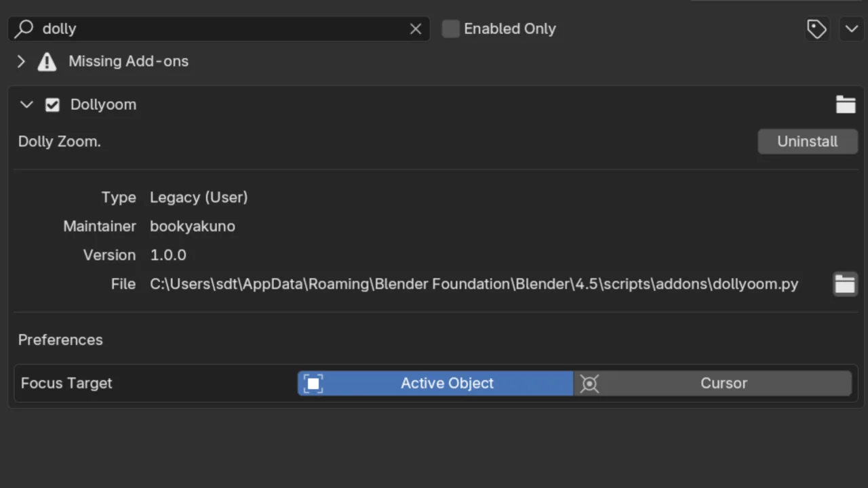Select Active Object as Focus Target
This screenshot has height=488, width=868.
coord(446,384)
